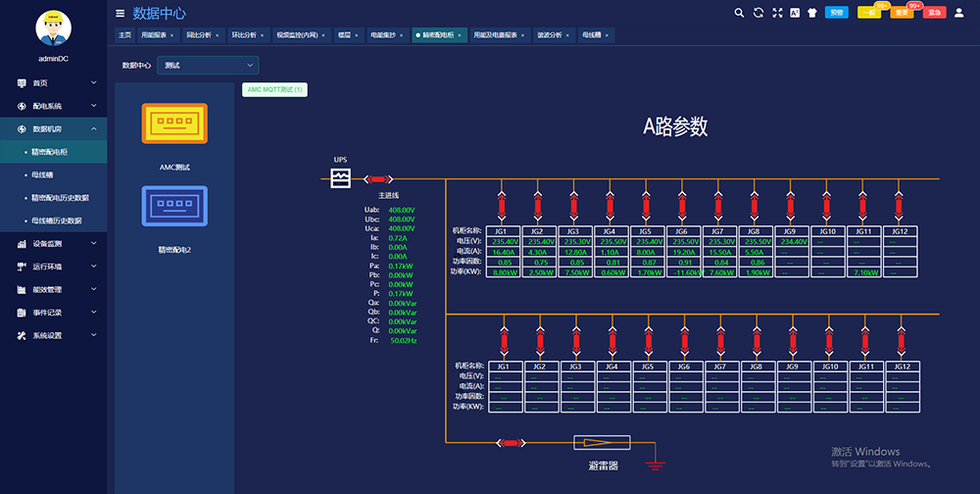
Task: Select the orange AMC测试 cabinet icon
Action: [x=174, y=124]
